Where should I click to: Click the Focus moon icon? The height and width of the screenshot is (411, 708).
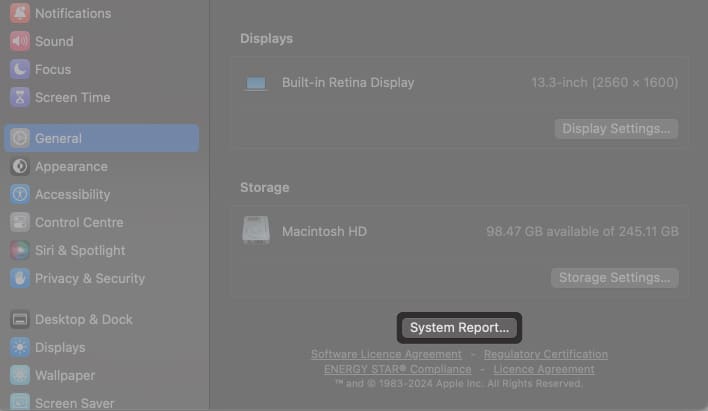(19, 69)
